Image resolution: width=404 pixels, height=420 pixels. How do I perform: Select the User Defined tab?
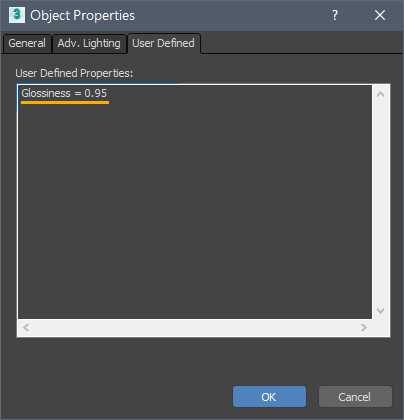pyautogui.click(x=163, y=43)
